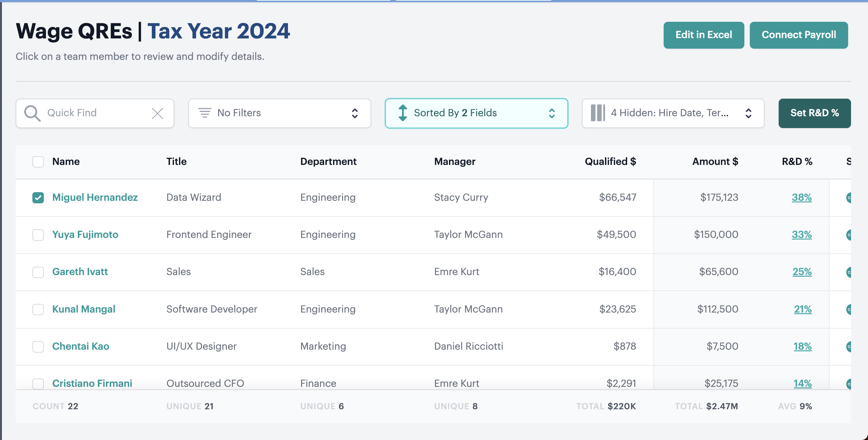Screen dimensions: 868x440
Task: Select Gareth Ivatt's row checkbox
Action: [38, 272]
